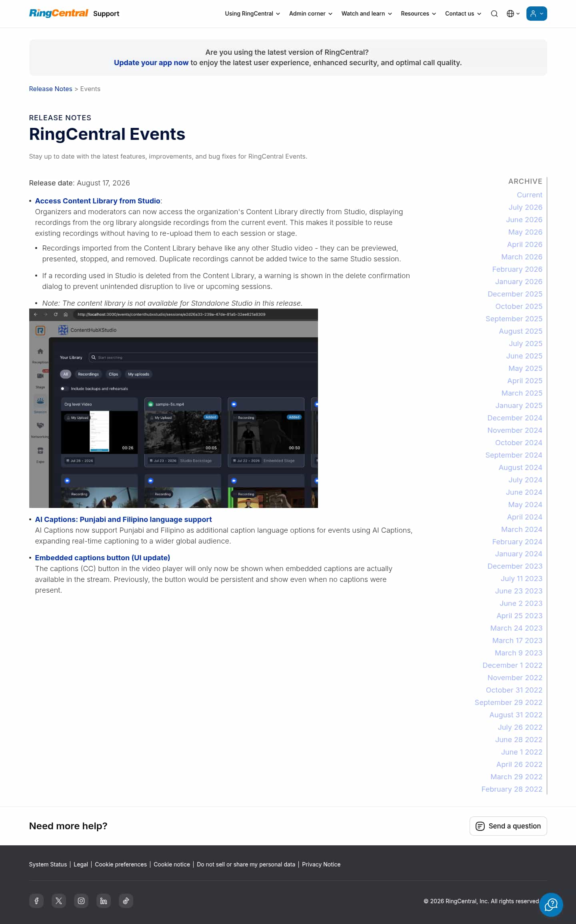Open the Privacy Notice footer link
Image resolution: width=576 pixels, height=924 pixels.
tap(321, 864)
